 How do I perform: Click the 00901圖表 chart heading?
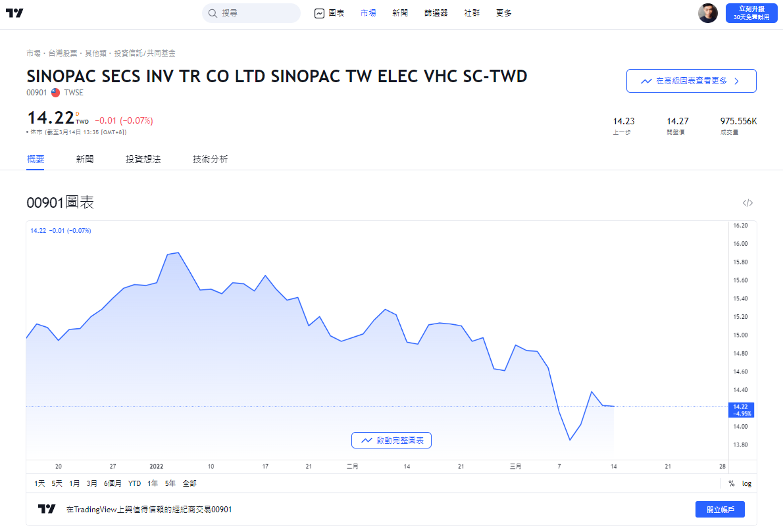pyautogui.click(x=61, y=203)
